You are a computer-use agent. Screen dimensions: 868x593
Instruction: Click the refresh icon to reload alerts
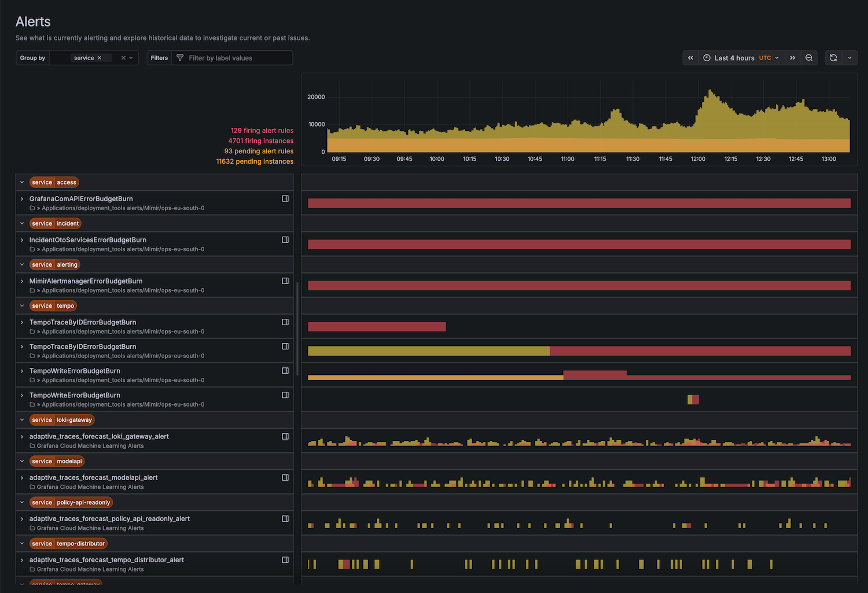pos(833,58)
